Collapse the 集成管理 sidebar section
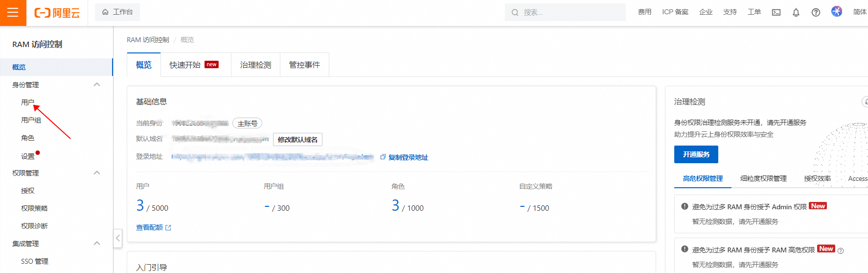The height and width of the screenshot is (273, 868). (97, 244)
